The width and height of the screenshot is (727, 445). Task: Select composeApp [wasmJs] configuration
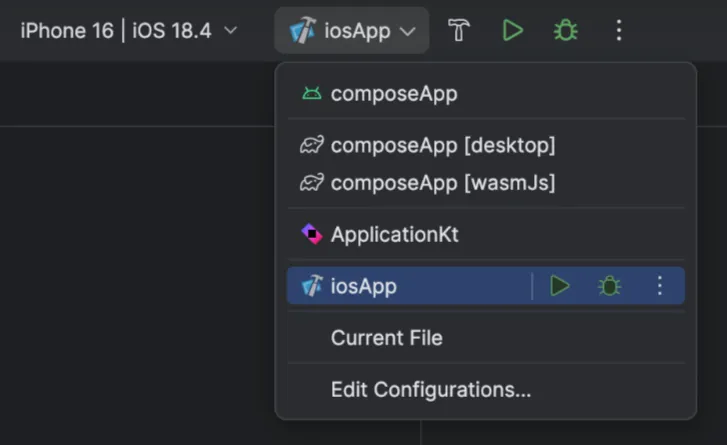486,183
